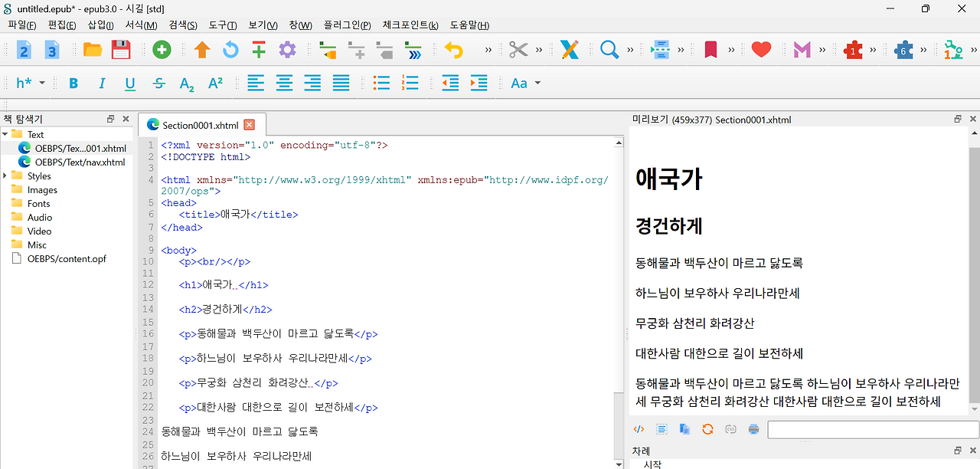Viewport: 980px width, 469px height.
Task: Increase indent with right arrow icon
Action: coord(479,83)
